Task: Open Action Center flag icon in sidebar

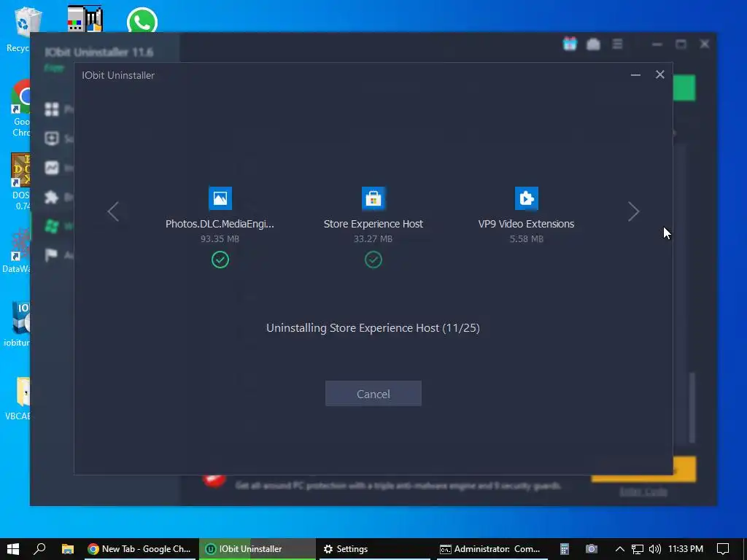Action: click(x=52, y=255)
